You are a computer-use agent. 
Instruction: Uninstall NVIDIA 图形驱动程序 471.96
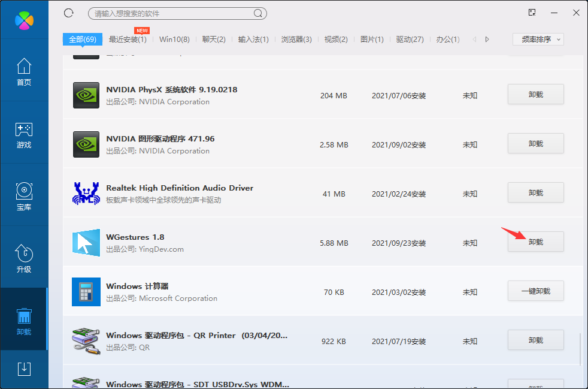536,143
